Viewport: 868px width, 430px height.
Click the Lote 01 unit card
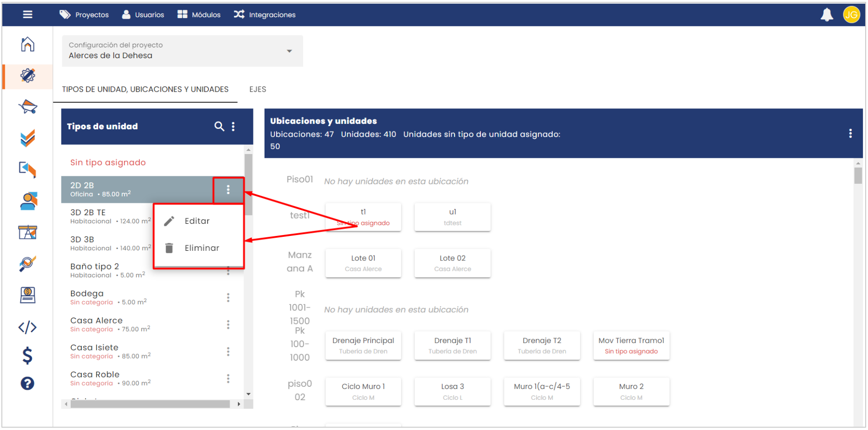(x=363, y=263)
